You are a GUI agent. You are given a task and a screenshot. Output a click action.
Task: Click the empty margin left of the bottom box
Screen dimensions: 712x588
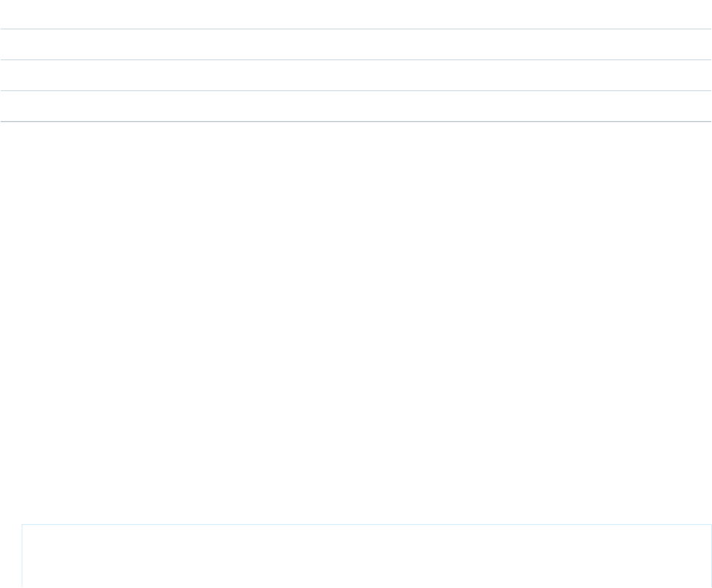click(x=11, y=556)
